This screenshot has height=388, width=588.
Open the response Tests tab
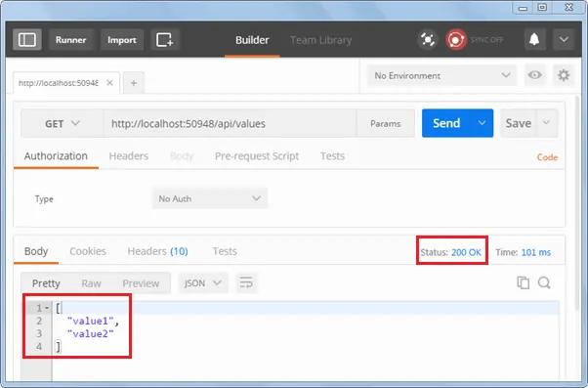coord(225,251)
